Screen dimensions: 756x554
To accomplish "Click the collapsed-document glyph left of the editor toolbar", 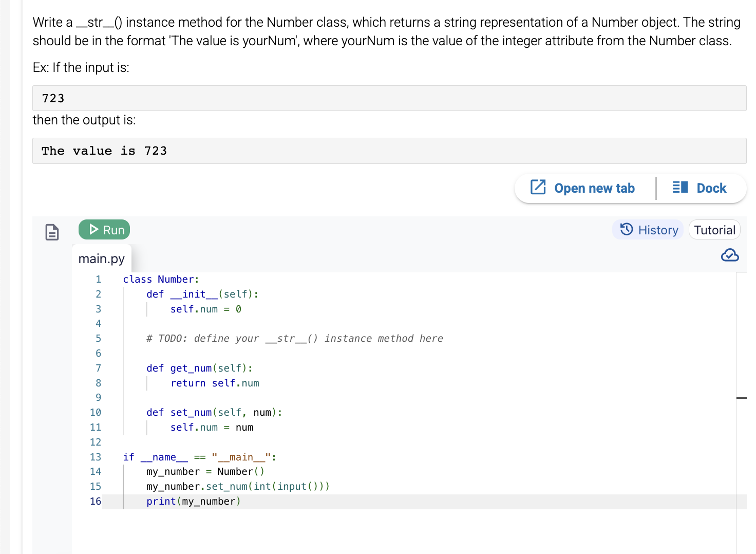I will 52,232.
